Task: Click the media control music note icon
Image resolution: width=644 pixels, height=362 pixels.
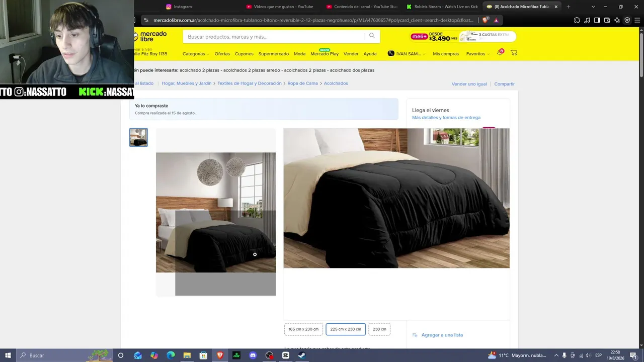Action: [587, 20]
